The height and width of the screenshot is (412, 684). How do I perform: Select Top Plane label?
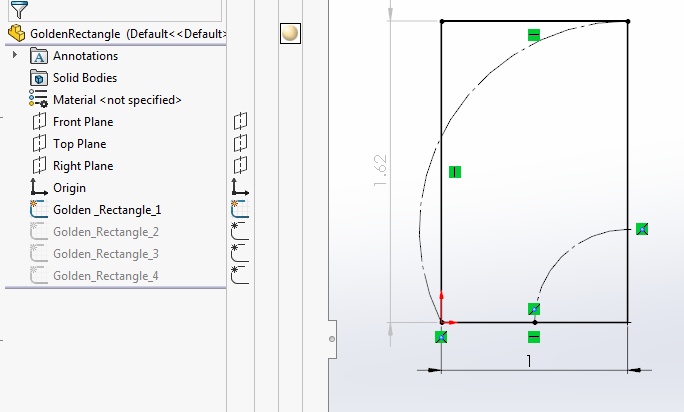pos(79,144)
